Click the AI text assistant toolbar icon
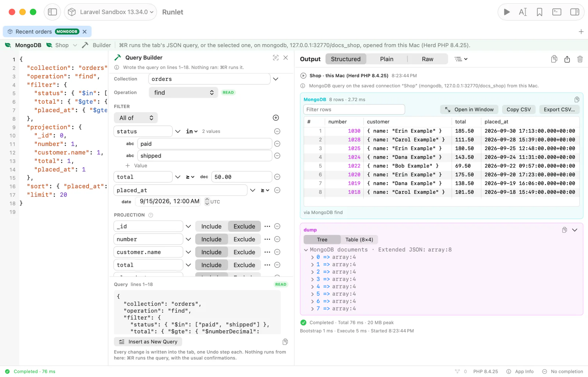The width and height of the screenshot is (588, 377). 523,12
